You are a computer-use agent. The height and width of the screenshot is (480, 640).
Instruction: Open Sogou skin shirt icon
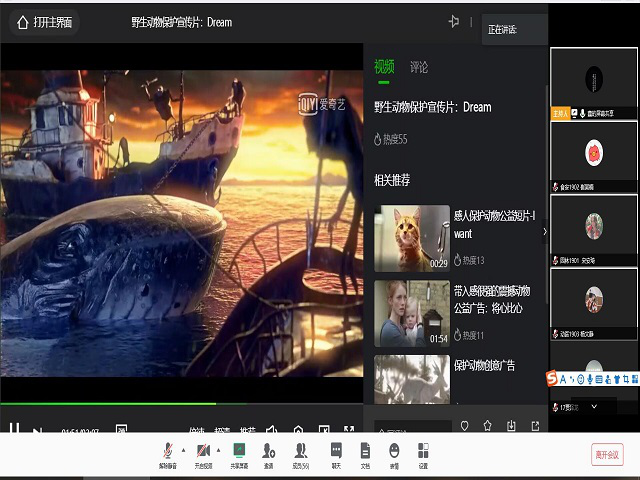pos(617,380)
